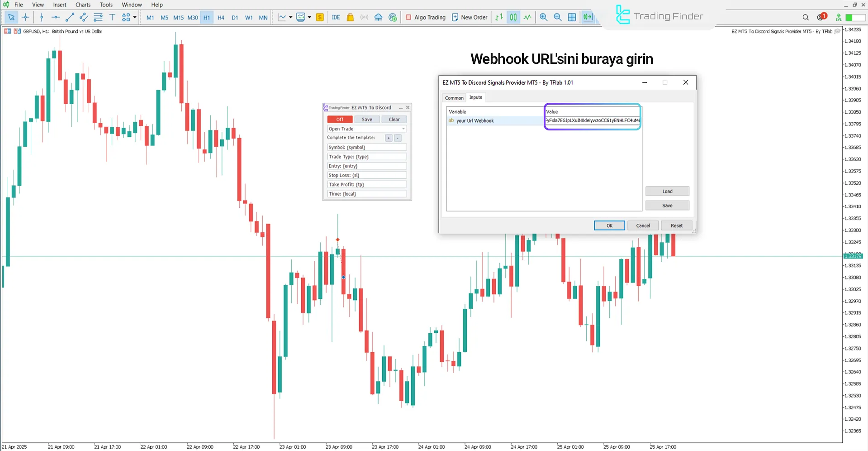Switch to Common tab in dialog

454,98
